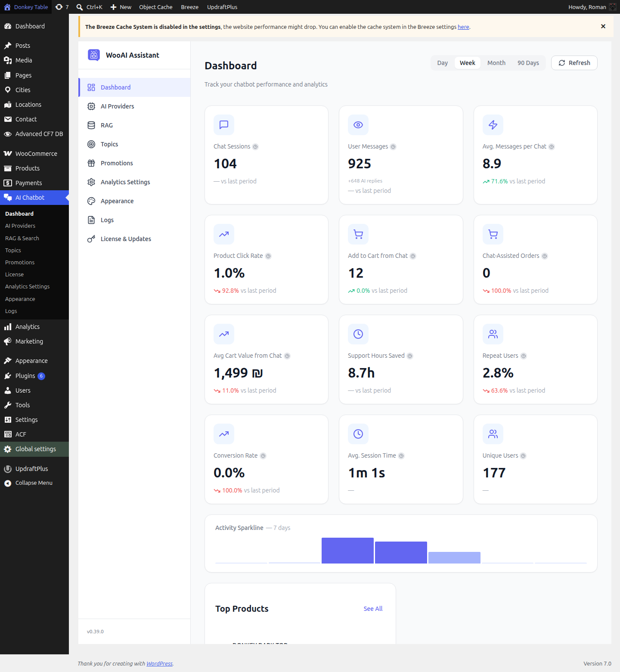The image size is (620, 672).
Task: Click the '+648 AI replies' text
Action: click(365, 181)
